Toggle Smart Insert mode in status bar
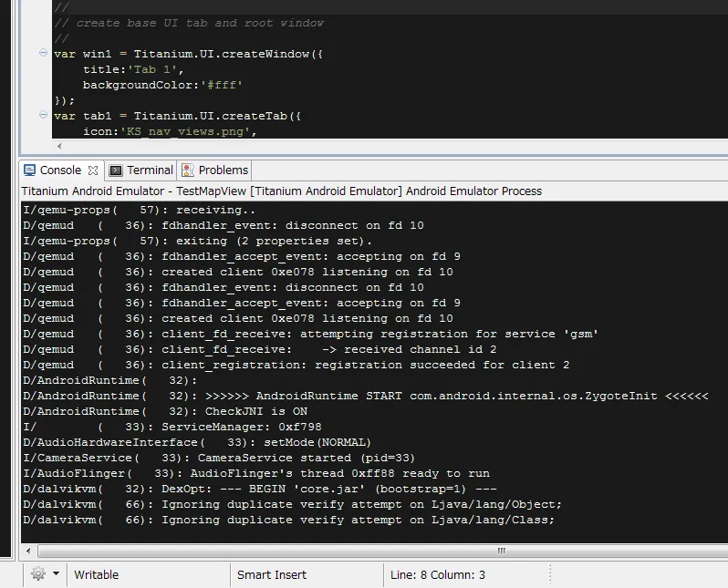The width and height of the screenshot is (728, 588). 272,575
